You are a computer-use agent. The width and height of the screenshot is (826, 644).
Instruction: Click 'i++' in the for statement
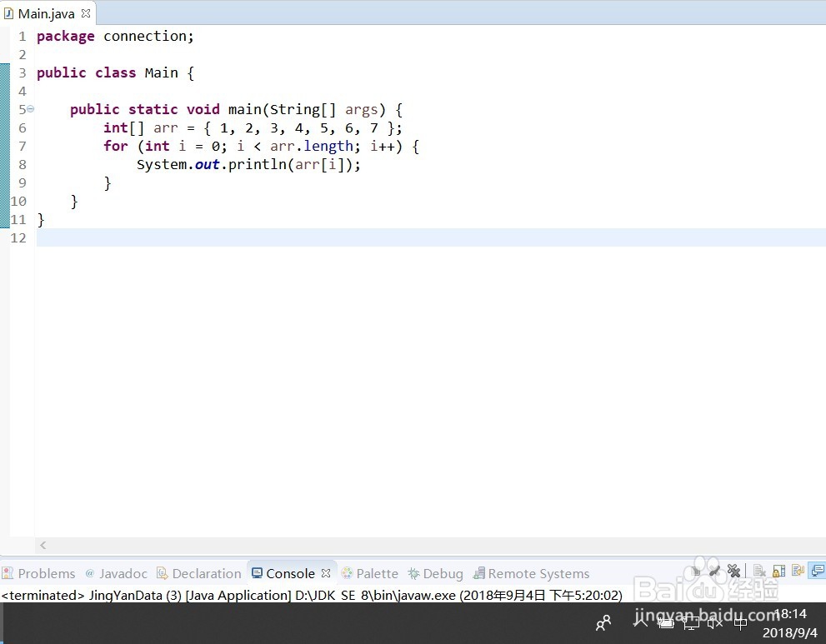(383, 146)
